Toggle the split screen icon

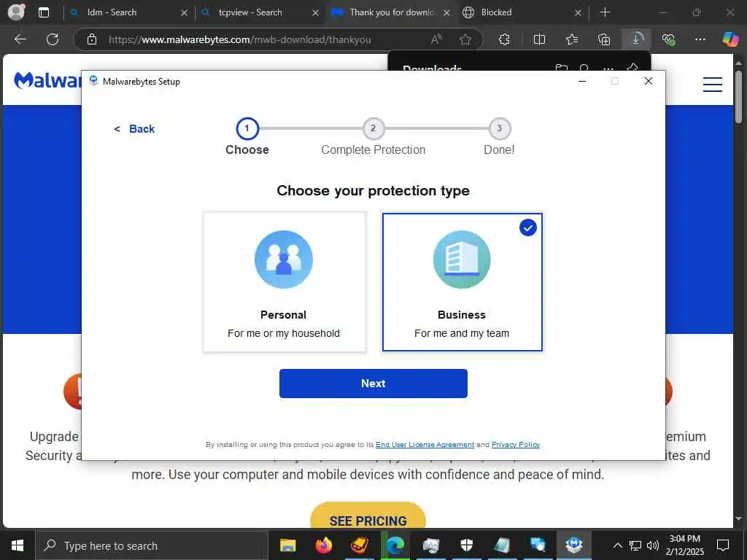click(x=539, y=39)
